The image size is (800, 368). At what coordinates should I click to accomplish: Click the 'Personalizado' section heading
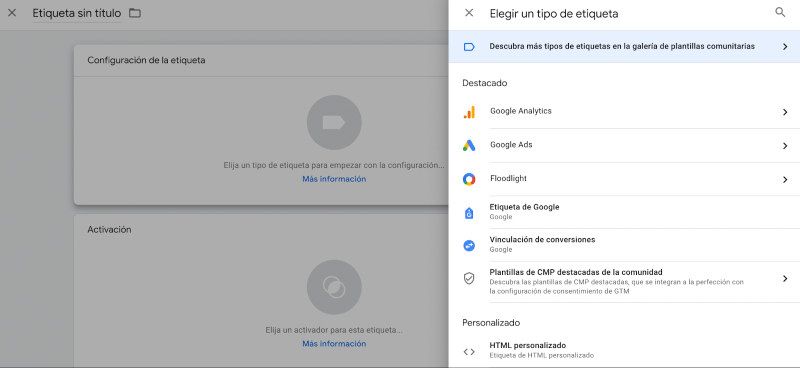tap(491, 323)
